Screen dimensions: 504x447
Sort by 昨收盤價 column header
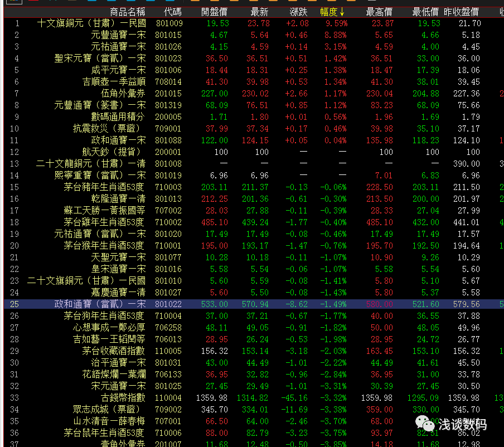pyautogui.click(x=461, y=12)
